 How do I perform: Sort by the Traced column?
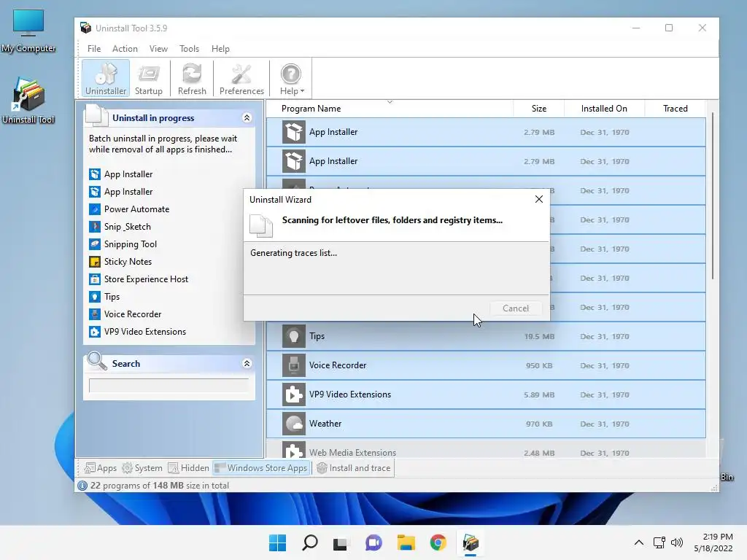point(675,109)
